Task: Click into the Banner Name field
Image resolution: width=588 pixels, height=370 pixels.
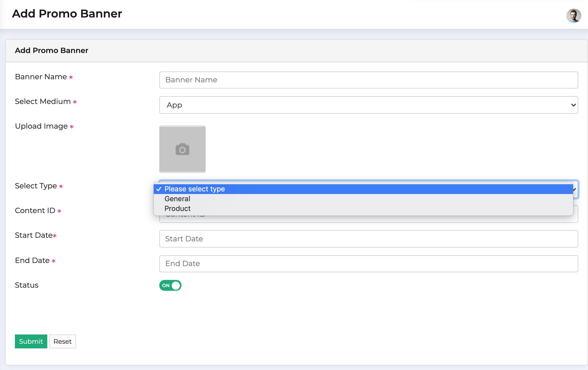Action: click(x=369, y=80)
